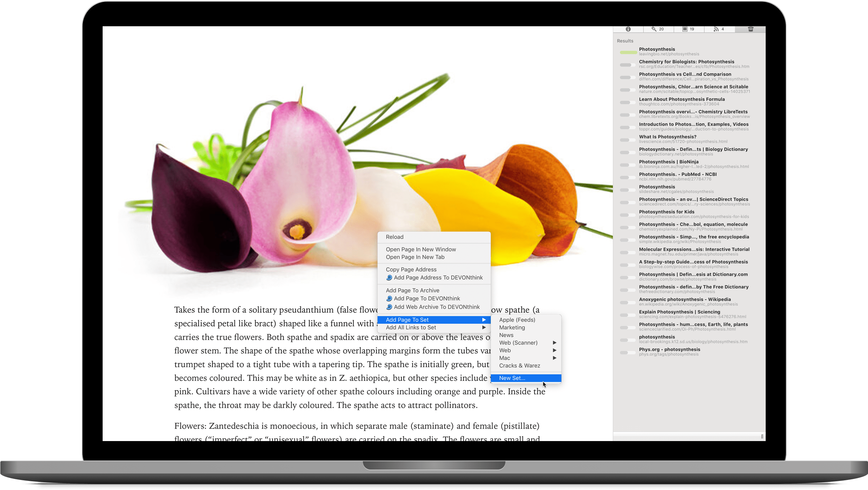Select the See Also hat icon tab
This screenshot has width=868, height=490.
coord(750,29)
